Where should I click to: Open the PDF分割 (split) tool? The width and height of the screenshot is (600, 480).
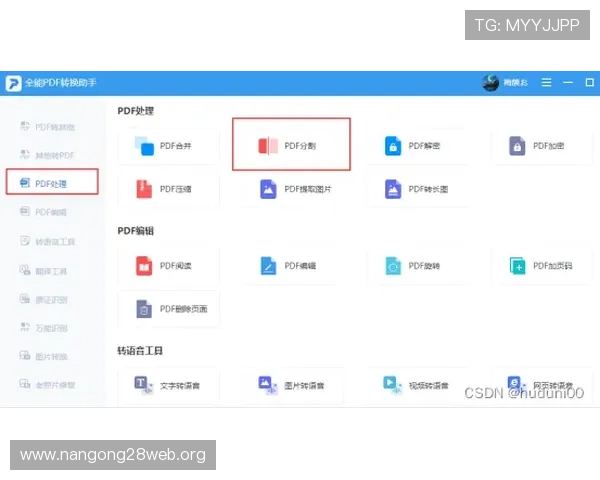tap(291, 144)
